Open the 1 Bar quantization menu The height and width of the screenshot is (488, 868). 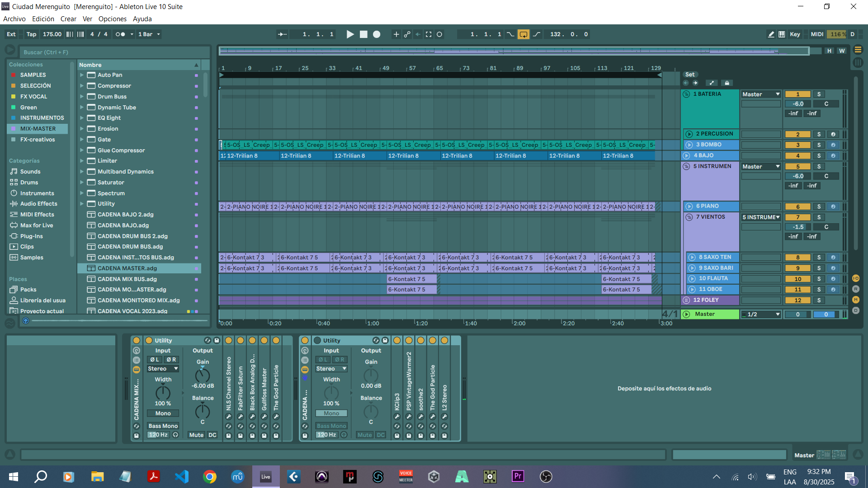pos(149,34)
